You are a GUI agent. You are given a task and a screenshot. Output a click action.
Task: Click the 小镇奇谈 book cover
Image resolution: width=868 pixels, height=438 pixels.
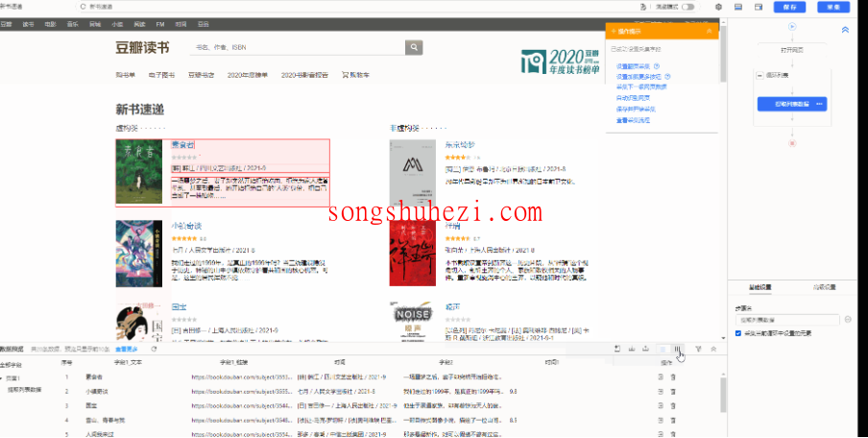coord(139,254)
